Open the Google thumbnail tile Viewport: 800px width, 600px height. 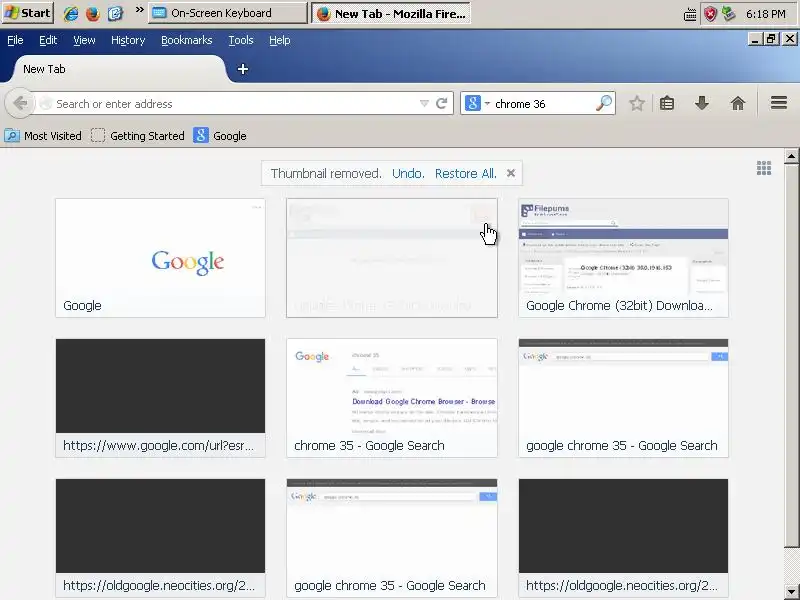coord(160,258)
